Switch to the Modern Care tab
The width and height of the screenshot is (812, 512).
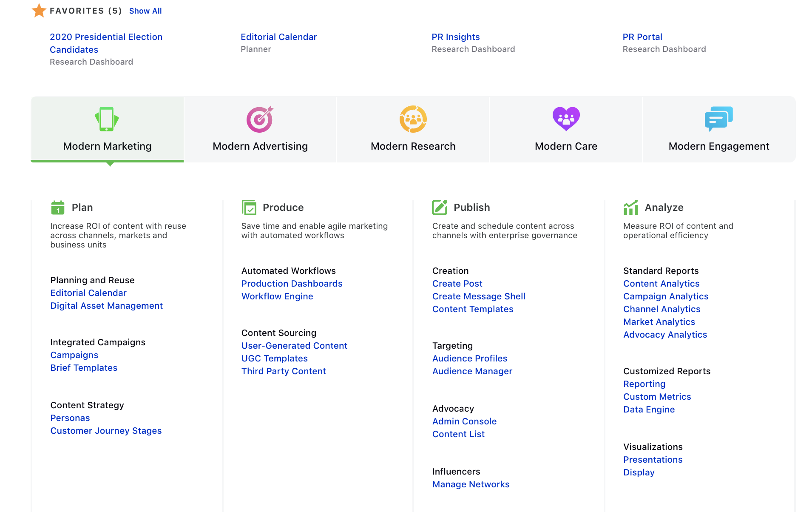566,129
